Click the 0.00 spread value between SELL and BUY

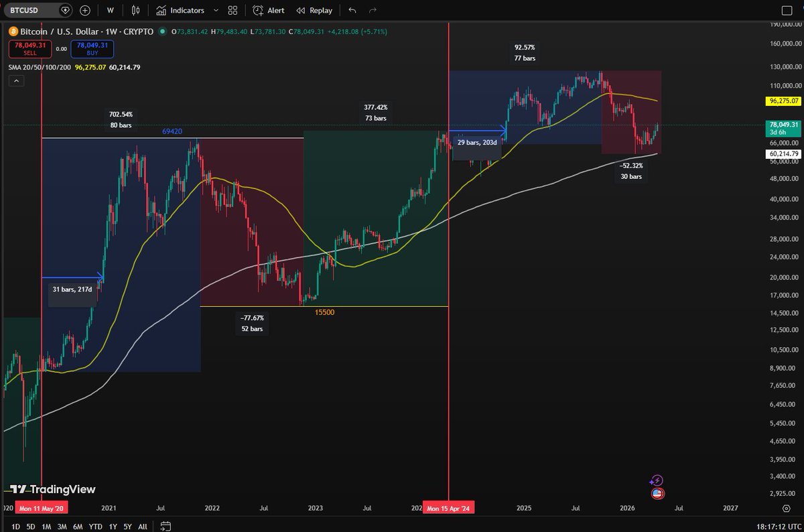click(61, 49)
